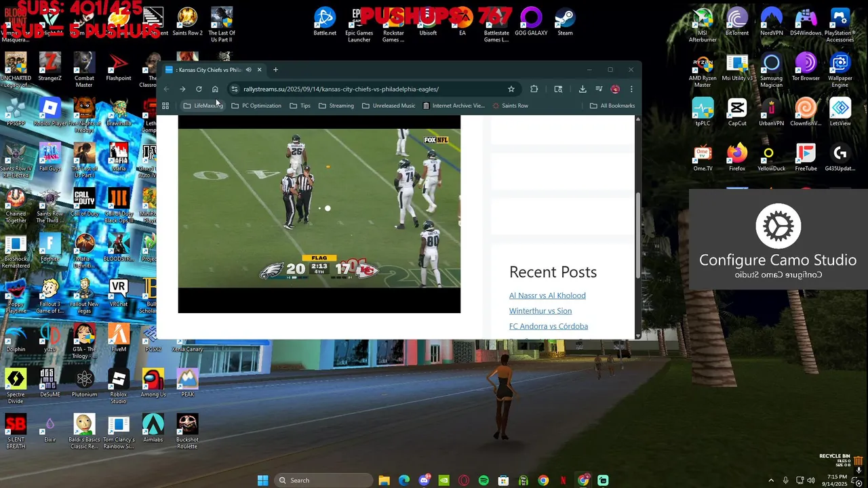Viewport: 868px width, 488px height.
Task: Open the Unreleased Music bookmarks folder
Action: click(x=389, y=106)
